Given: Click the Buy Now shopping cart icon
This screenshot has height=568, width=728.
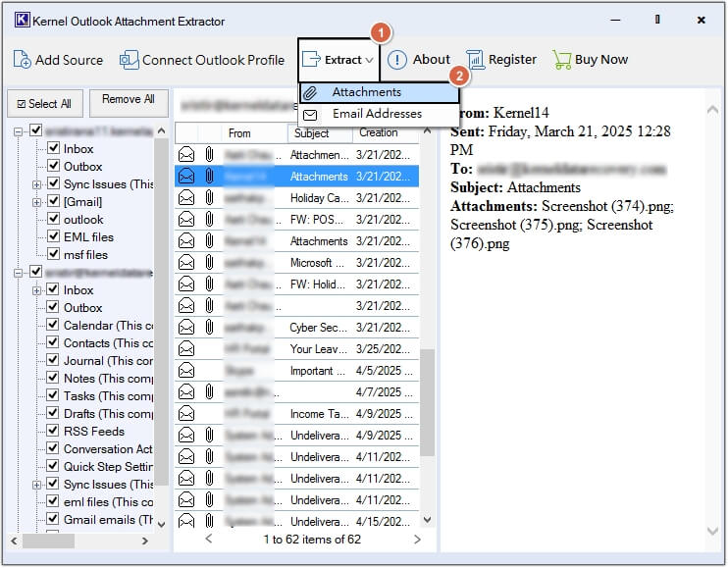Looking at the screenshot, I should [562, 60].
